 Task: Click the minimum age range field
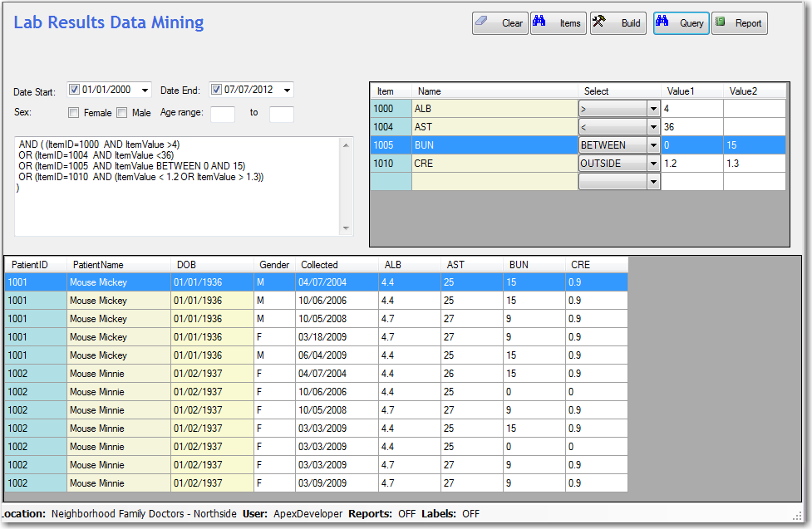(223, 114)
